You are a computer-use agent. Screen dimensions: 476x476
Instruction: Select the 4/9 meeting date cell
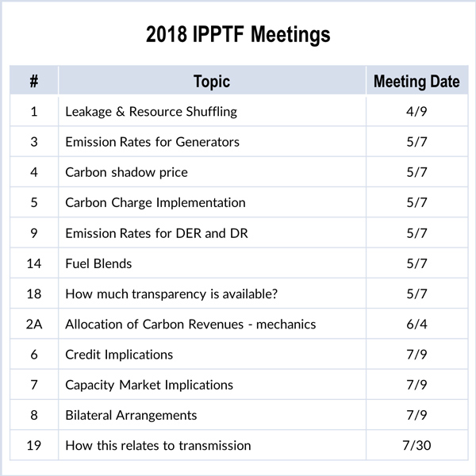pos(416,112)
